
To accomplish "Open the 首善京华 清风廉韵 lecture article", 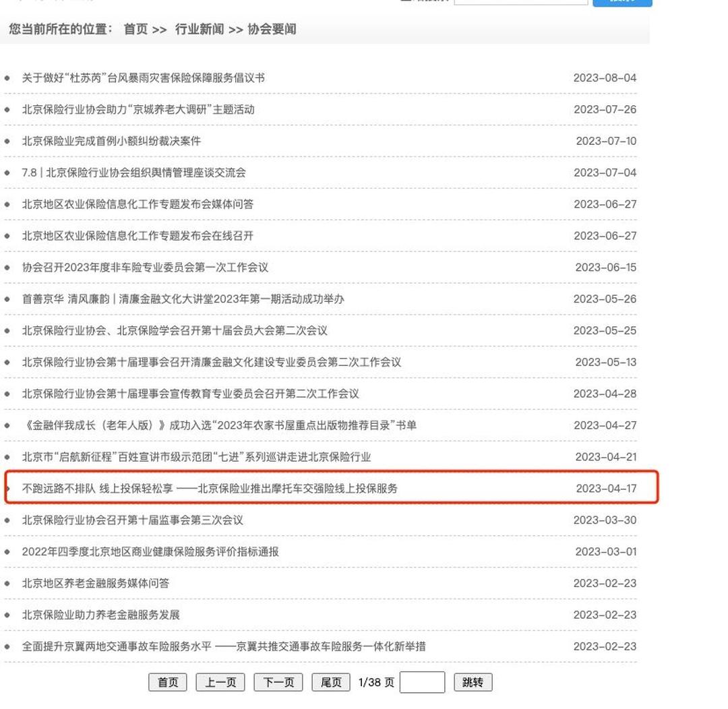I will click(183, 299).
